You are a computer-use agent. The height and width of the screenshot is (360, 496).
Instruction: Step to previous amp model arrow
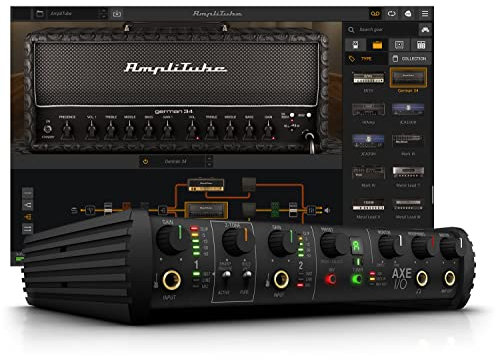(x=209, y=159)
